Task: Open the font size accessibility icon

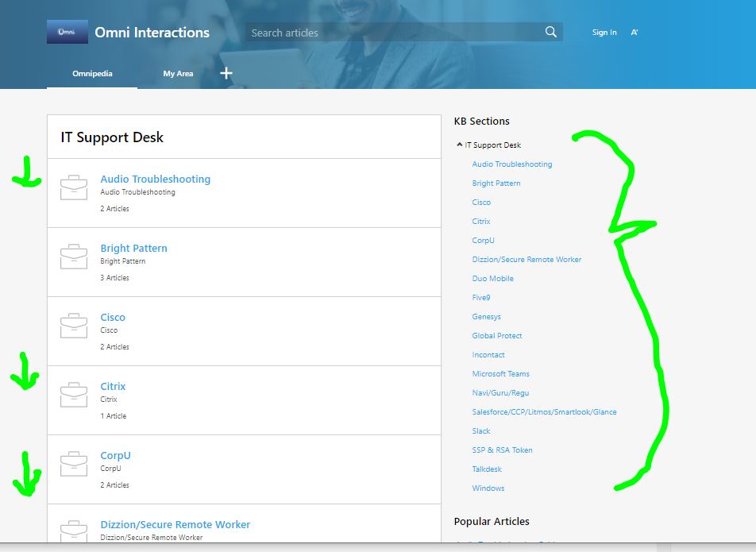Action: 634,33
